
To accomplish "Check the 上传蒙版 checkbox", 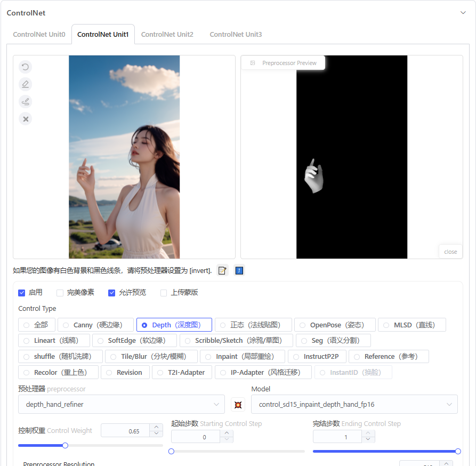I will [x=164, y=293].
